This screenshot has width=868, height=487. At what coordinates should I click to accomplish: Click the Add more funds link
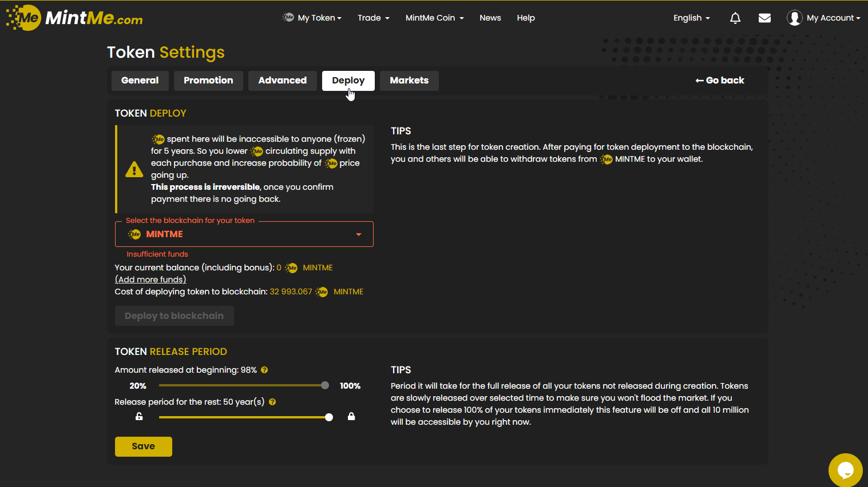(150, 280)
